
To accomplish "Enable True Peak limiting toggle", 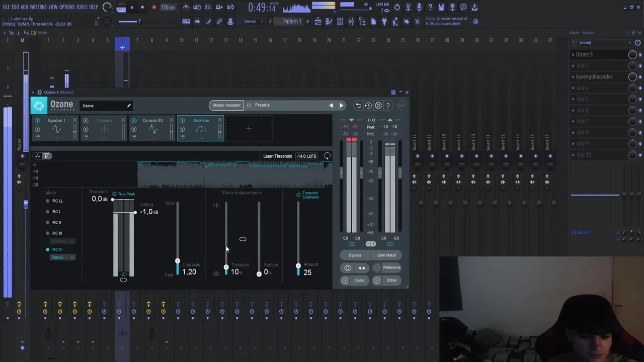I will pyautogui.click(x=114, y=194).
